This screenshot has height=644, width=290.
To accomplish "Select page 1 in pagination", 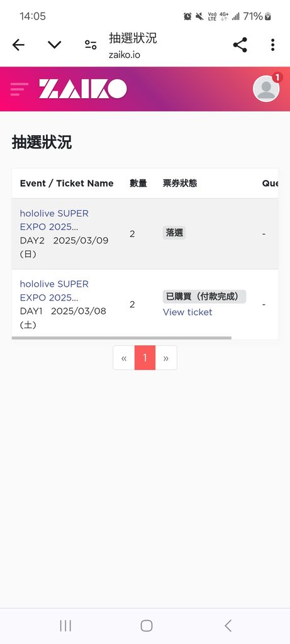I will [x=145, y=358].
